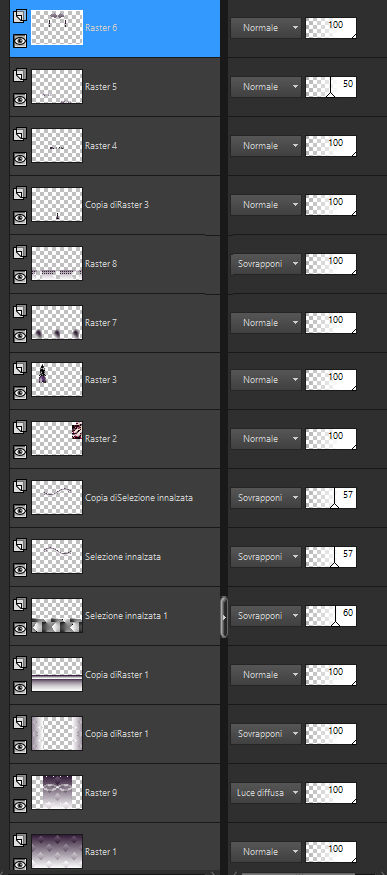Toggle visibility of Raster 7 layer
This screenshot has height=875, width=387.
coord(20,335)
